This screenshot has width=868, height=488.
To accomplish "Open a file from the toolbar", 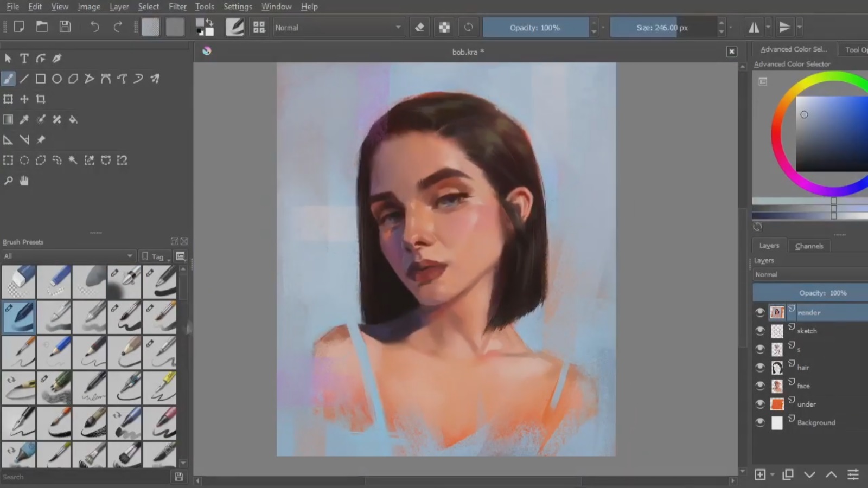I will point(42,27).
